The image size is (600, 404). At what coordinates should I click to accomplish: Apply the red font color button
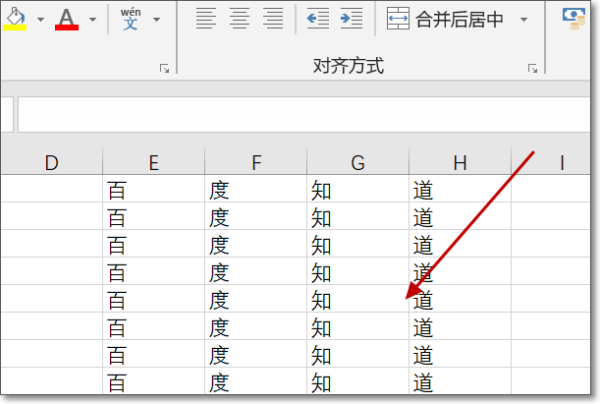67,19
